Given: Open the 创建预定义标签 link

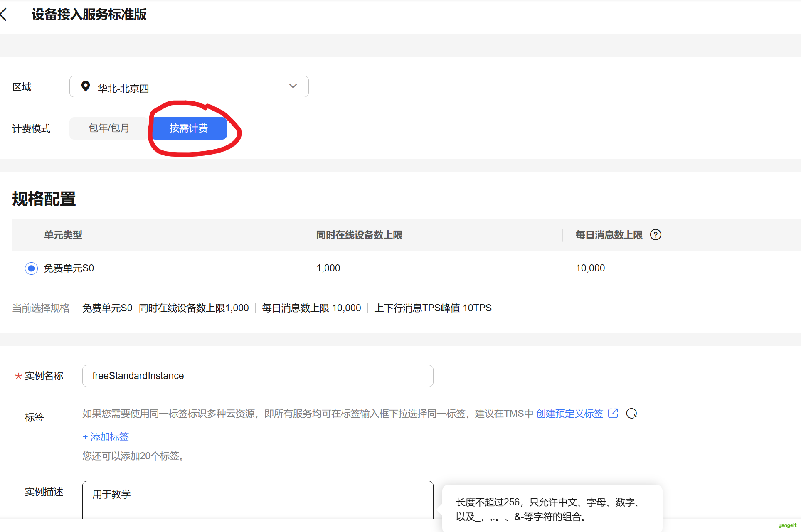Looking at the screenshot, I should coord(569,414).
